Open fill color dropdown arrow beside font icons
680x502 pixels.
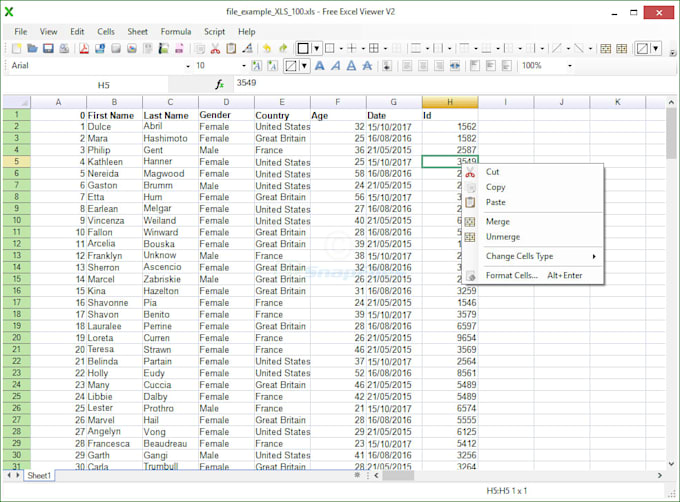coord(304,66)
